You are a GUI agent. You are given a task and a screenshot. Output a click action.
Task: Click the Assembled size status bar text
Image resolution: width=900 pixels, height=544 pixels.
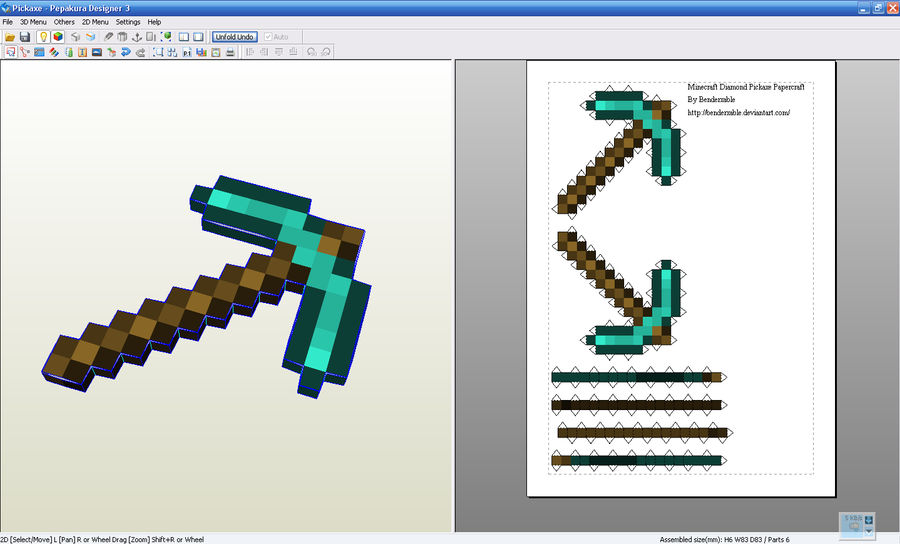tap(724, 539)
